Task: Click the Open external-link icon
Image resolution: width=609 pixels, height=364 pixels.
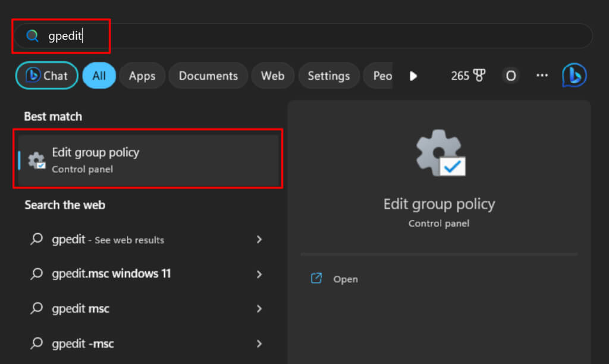Action: 316,278
